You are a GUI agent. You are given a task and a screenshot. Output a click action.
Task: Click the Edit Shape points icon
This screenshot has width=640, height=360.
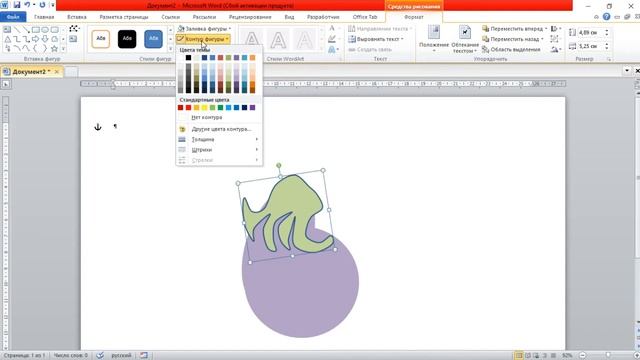pyautogui.click(x=74, y=29)
